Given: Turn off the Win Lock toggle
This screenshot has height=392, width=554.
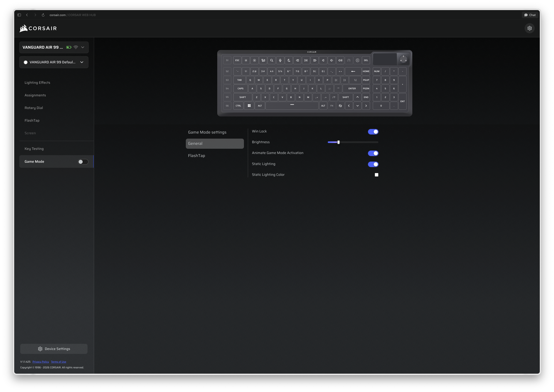Looking at the screenshot, I should pos(373,132).
